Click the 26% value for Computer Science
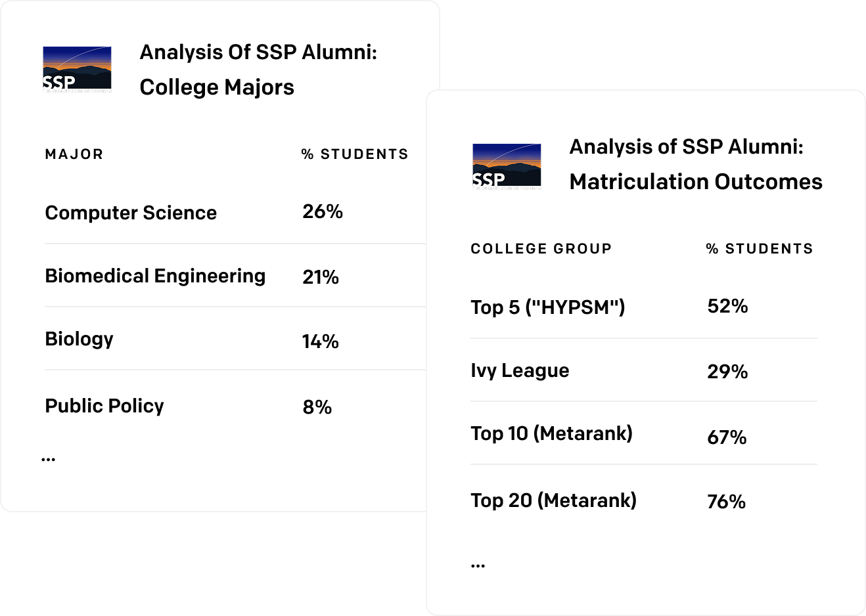The image size is (866, 616). point(323,211)
